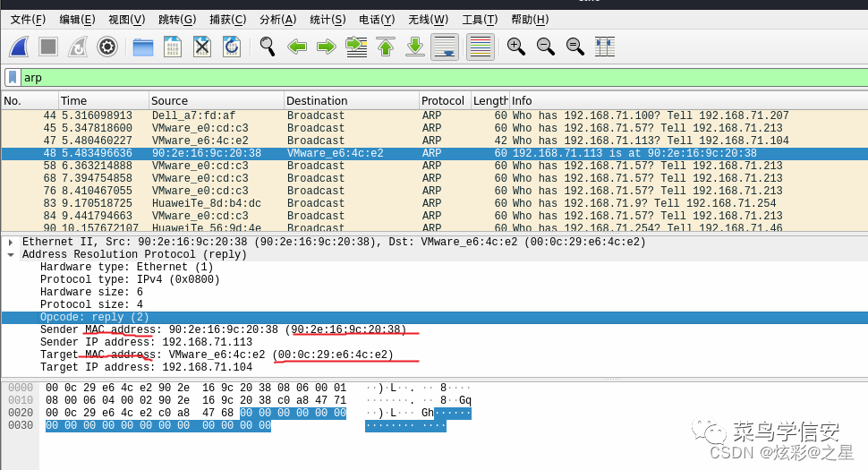Select Hardware type: Ethernet (1) field
868x470 pixels.
pyautogui.click(x=126, y=267)
